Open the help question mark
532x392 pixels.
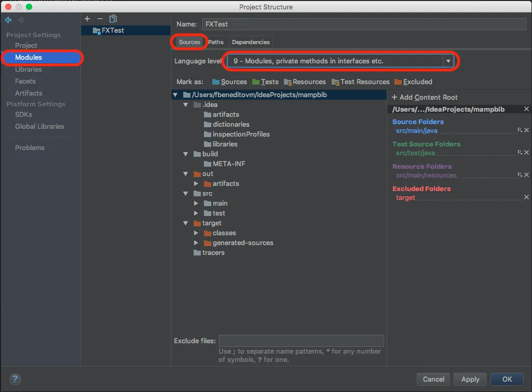[x=15, y=379]
